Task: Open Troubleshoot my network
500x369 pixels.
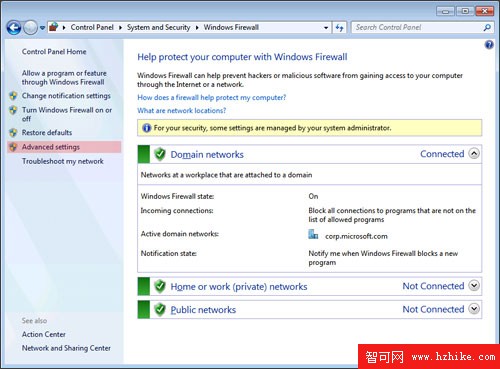Action: tap(63, 161)
